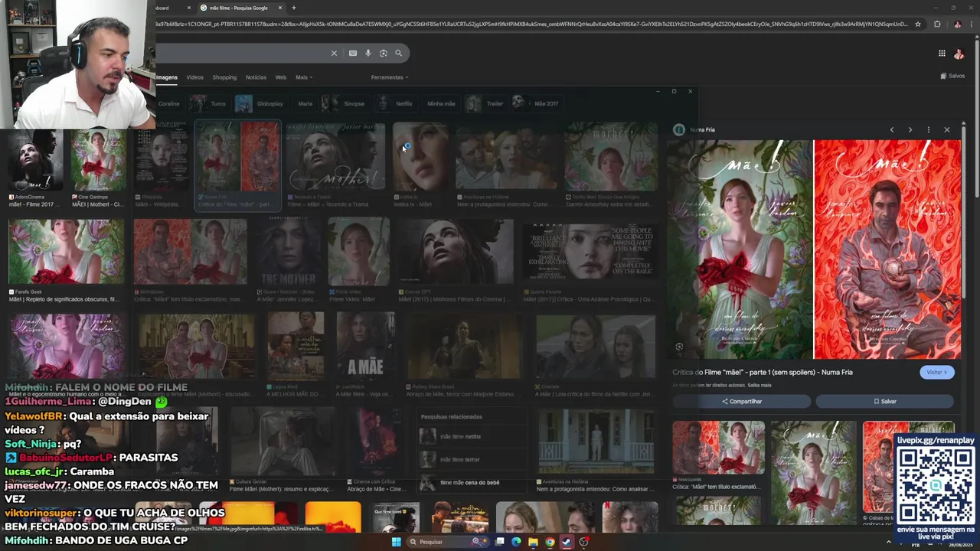This screenshot has height=551, width=980.
Task: Open Numa Fria source site icon
Action: [678, 129]
